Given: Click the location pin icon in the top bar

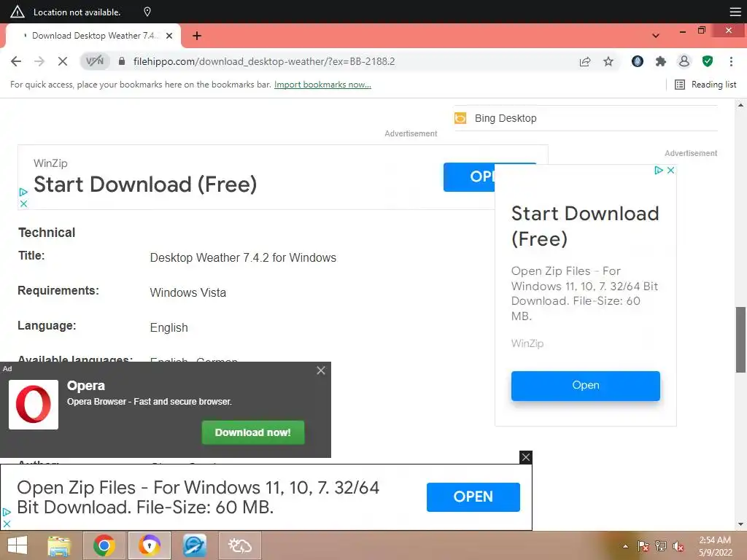Looking at the screenshot, I should [147, 12].
